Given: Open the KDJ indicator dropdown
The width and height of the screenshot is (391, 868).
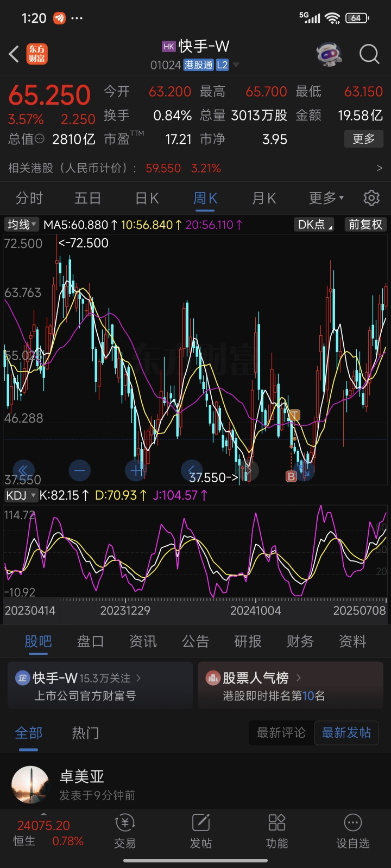Looking at the screenshot, I should pyautogui.click(x=21, y=495).
